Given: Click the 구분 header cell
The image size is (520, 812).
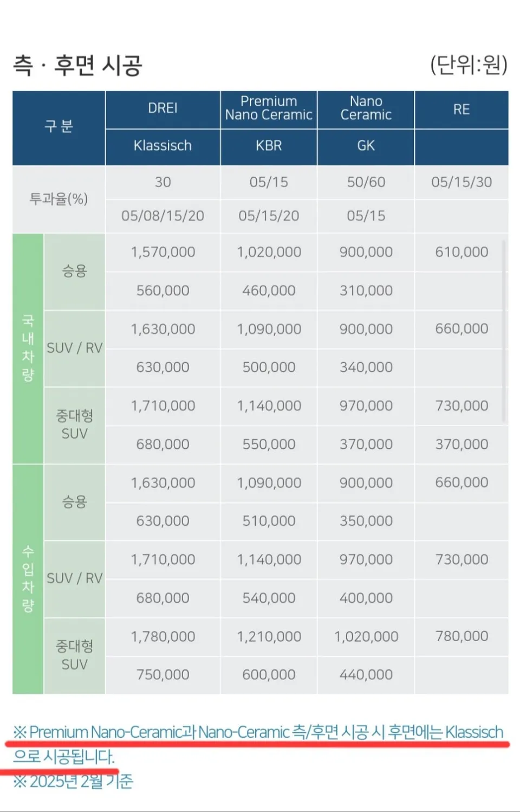Looking at the screenshot, I should (58, 128).
